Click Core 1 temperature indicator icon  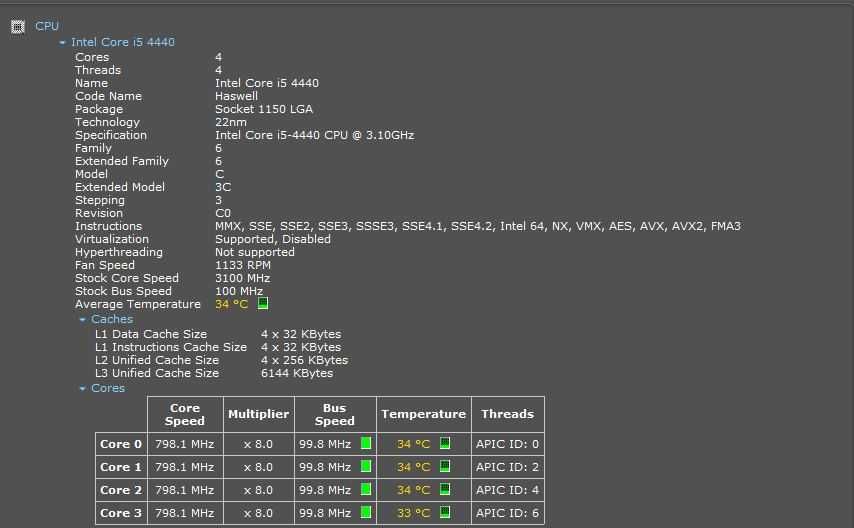click(x=445, y=466)
